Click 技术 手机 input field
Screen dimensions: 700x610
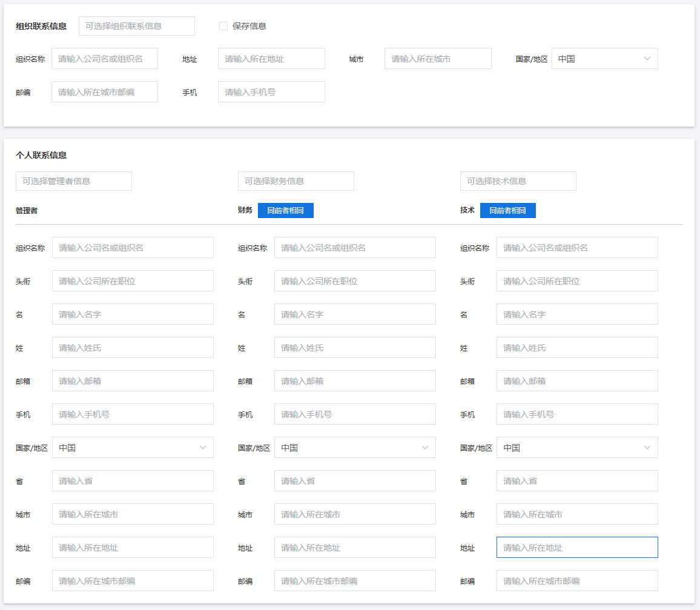(577, 414)
